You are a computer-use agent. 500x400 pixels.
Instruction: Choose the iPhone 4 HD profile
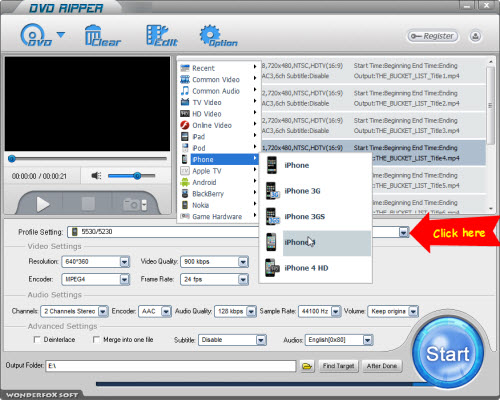315,268
